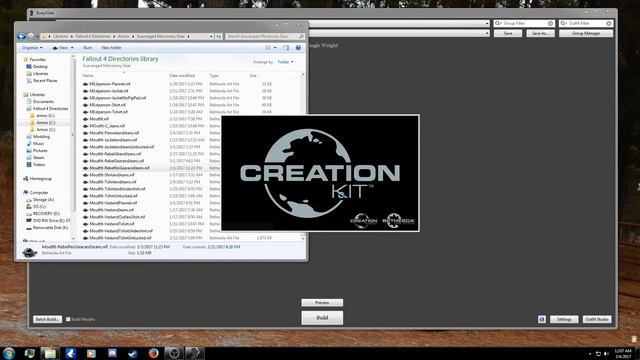Click Explorer's forward navigation arrow
Viewport: 640px width, 360px height.
[x=31, y=36]
